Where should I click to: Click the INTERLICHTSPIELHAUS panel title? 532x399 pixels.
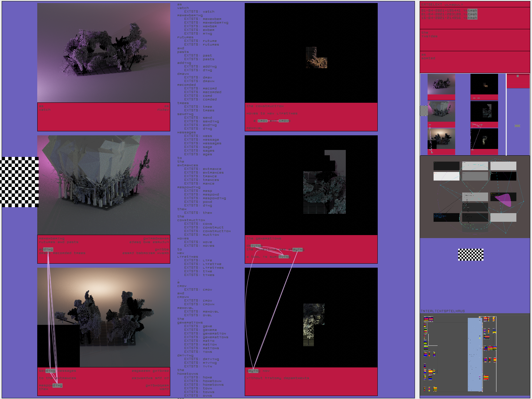(443, 311)
